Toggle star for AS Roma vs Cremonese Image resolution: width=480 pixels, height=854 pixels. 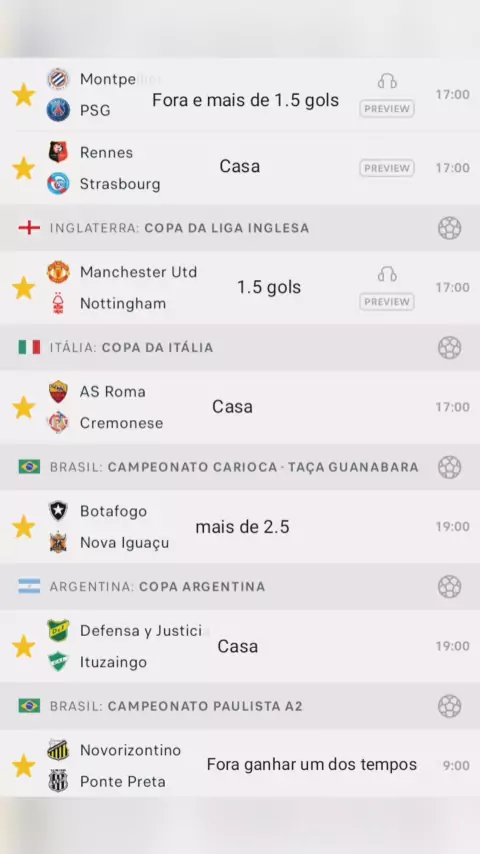coord(23,407)
